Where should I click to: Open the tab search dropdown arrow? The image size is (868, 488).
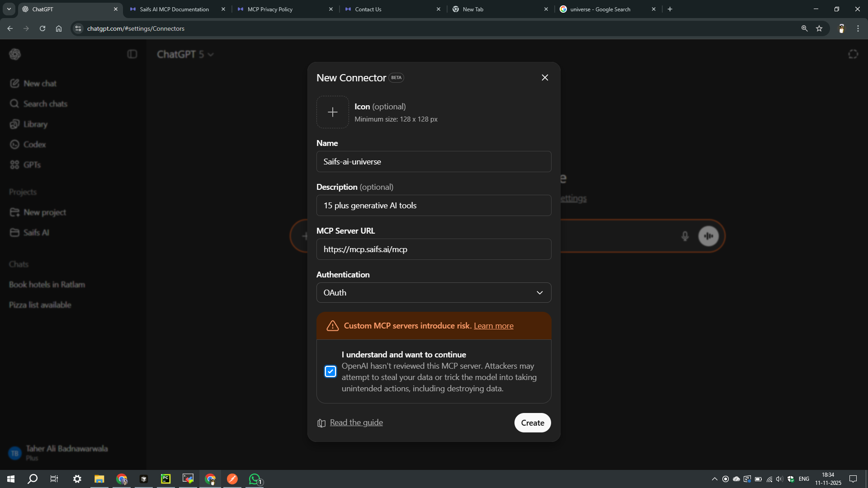click(x=9, y=9)
